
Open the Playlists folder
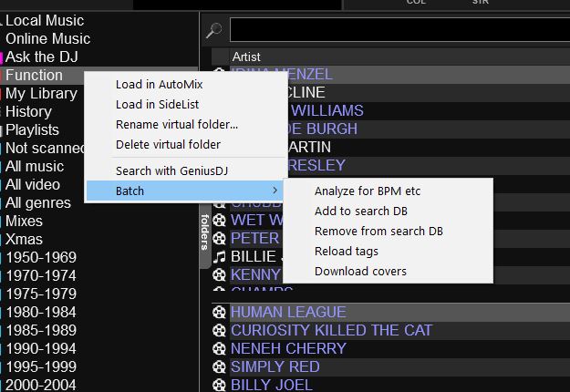pyautogui.click(x=32, y=129)
